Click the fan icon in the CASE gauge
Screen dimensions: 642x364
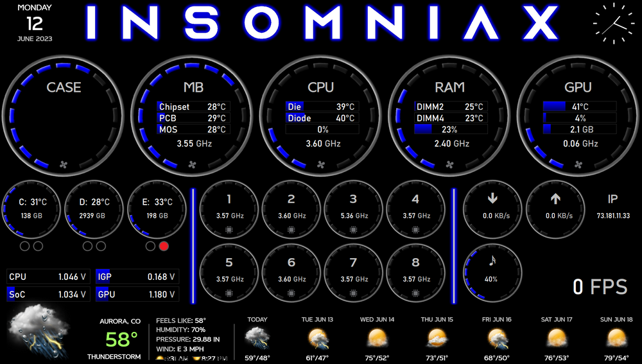pyautogui.click(x=64, y=164)
